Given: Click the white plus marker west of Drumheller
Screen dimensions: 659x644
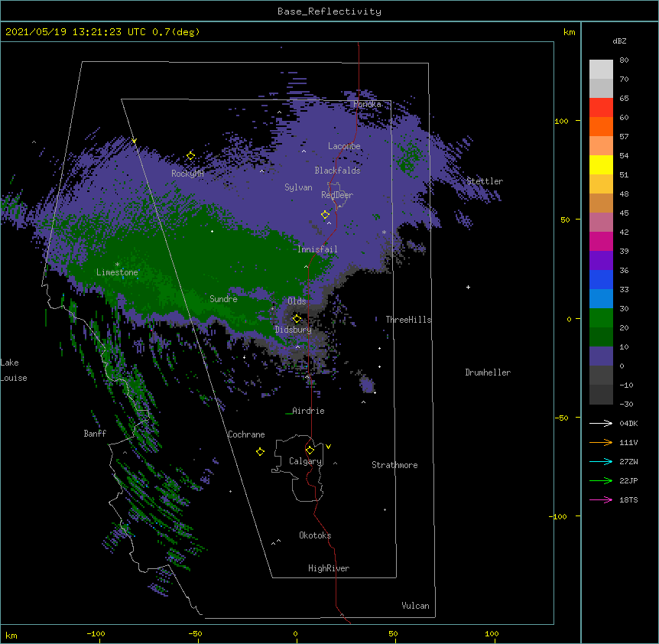Looking at the screenshot, I should tap(468, 287).
